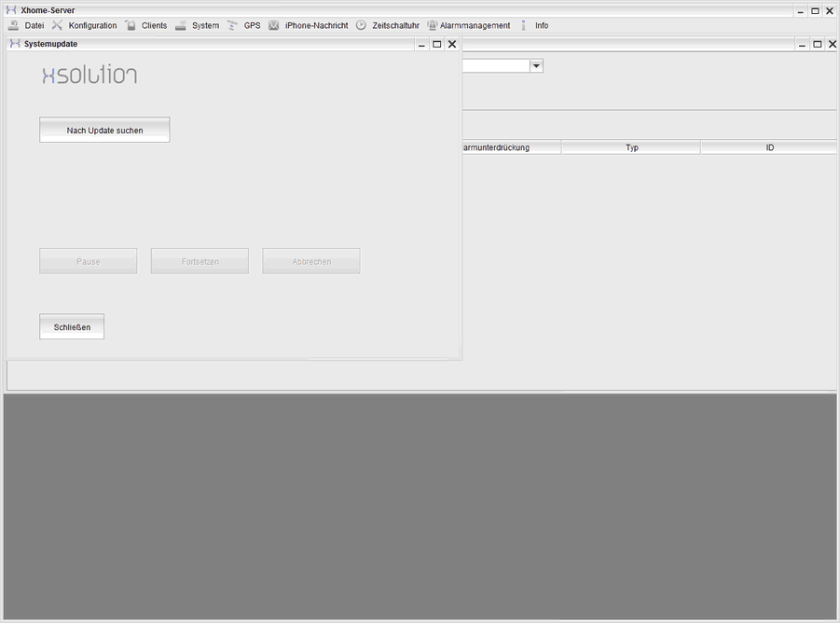Open the Konfiguration menu
840x623 pixels.
tap(90, 25)
